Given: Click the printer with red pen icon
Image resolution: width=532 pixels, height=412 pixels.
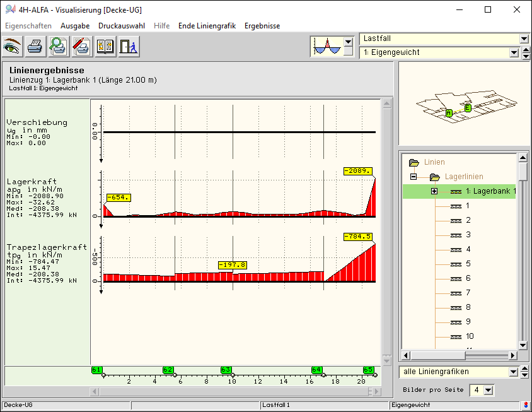Looking at the screenshot, I should click(82, 47).
